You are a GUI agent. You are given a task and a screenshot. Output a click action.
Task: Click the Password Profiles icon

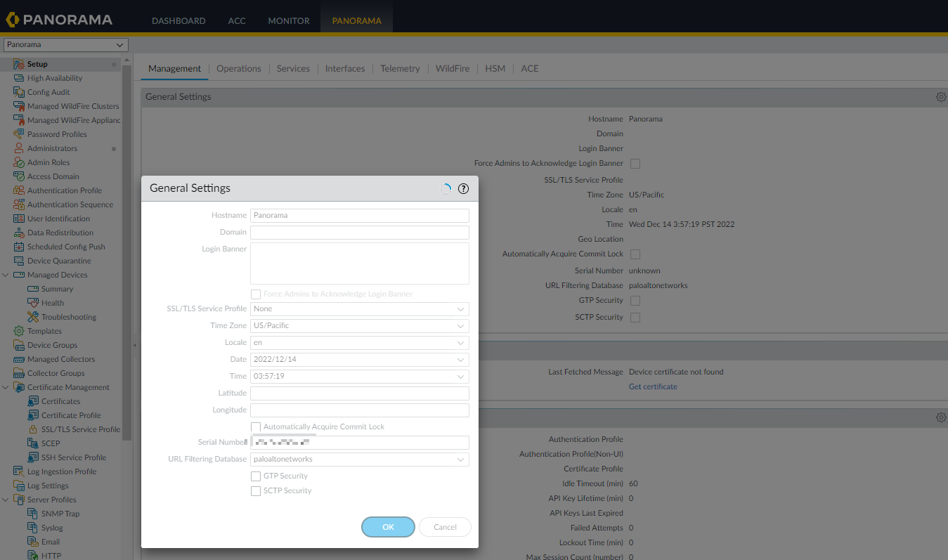coord(19,134)
